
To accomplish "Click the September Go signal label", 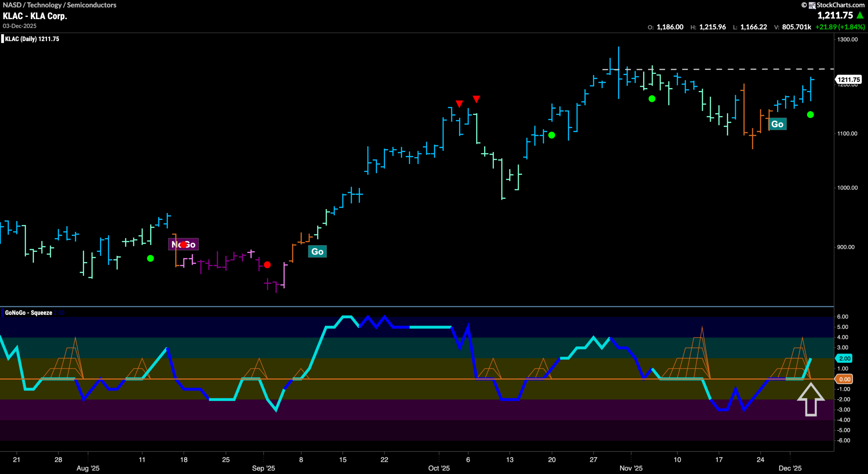I will pyautogui.click(x=317, y=252).
